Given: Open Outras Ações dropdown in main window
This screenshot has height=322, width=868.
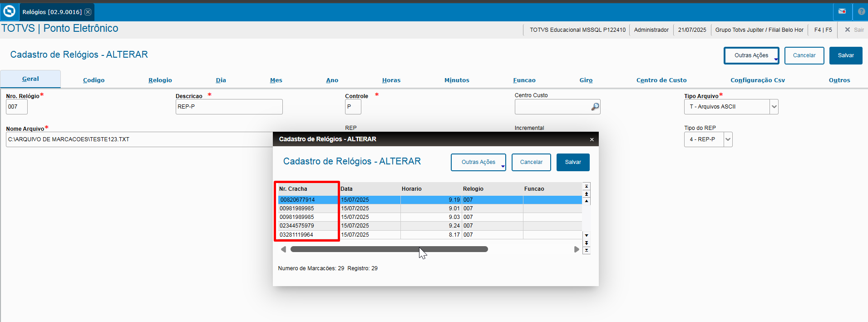Looking at the screenshot, I should pos(751,55).
